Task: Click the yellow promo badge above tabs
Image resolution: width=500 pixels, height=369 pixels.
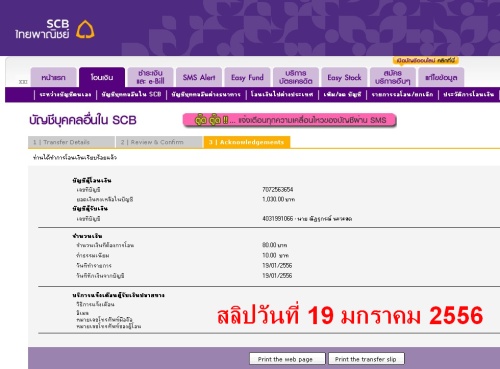Action: point(426,60)
